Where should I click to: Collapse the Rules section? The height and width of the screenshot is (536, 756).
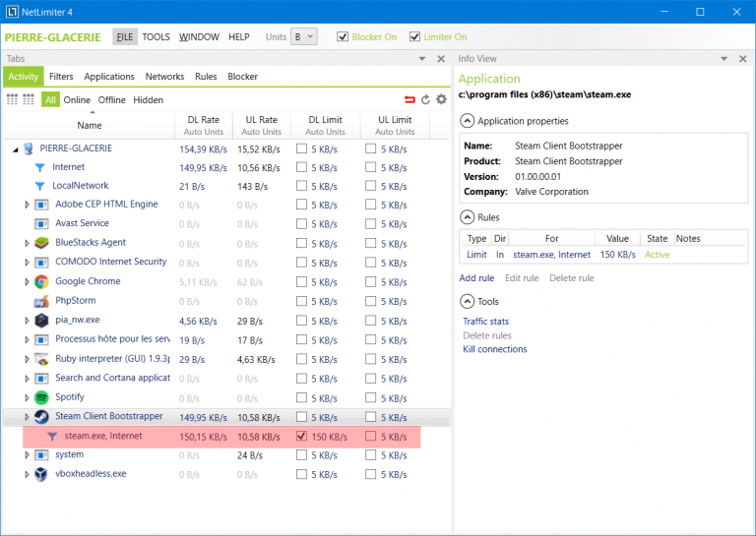pyautogui.click(x=467, y=217)
